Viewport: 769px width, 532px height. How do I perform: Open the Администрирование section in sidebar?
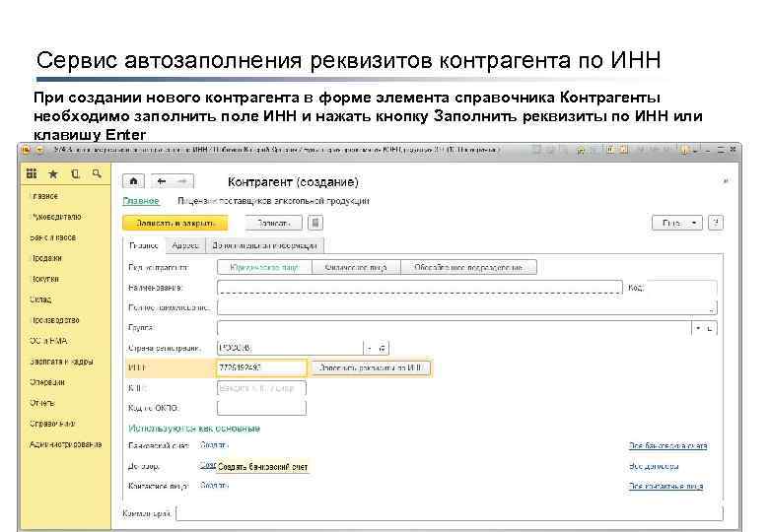[x=66, y=444]
